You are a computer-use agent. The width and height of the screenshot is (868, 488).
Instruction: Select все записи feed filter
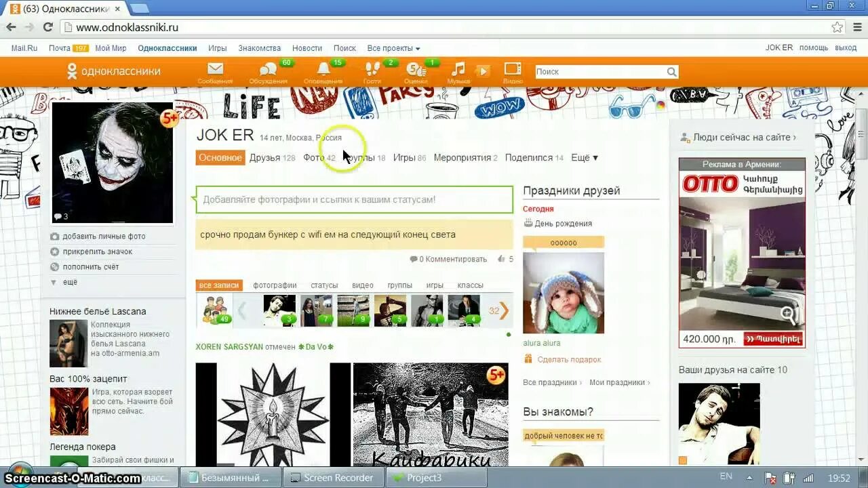pyautogui.click(x=219, y=285)
